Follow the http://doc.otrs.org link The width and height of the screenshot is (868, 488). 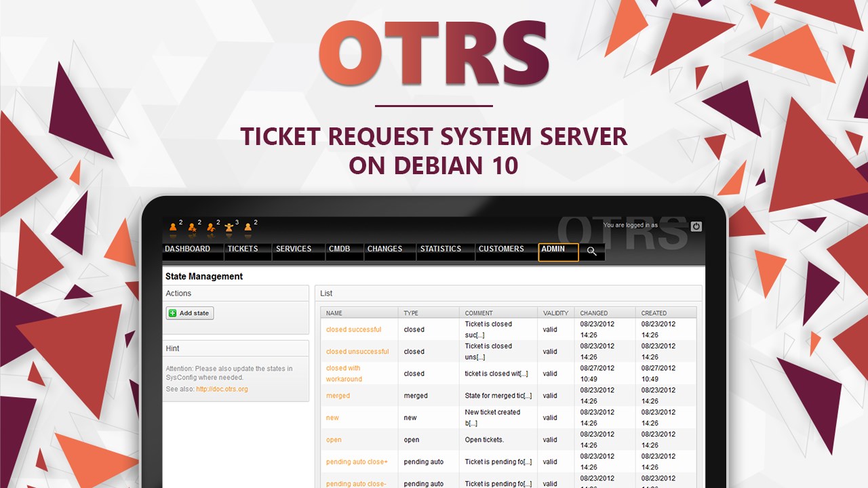click(x=222, y=389)
